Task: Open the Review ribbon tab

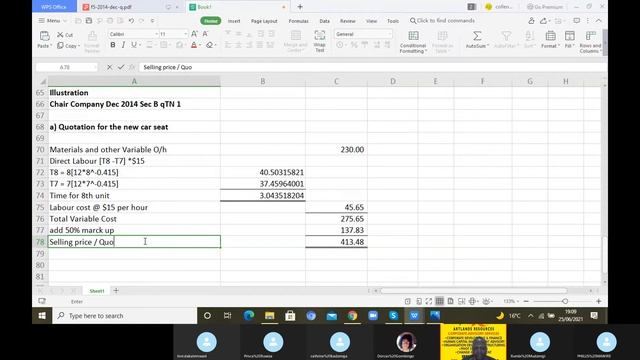Action: pyautogui.click(x=348, y=21)
